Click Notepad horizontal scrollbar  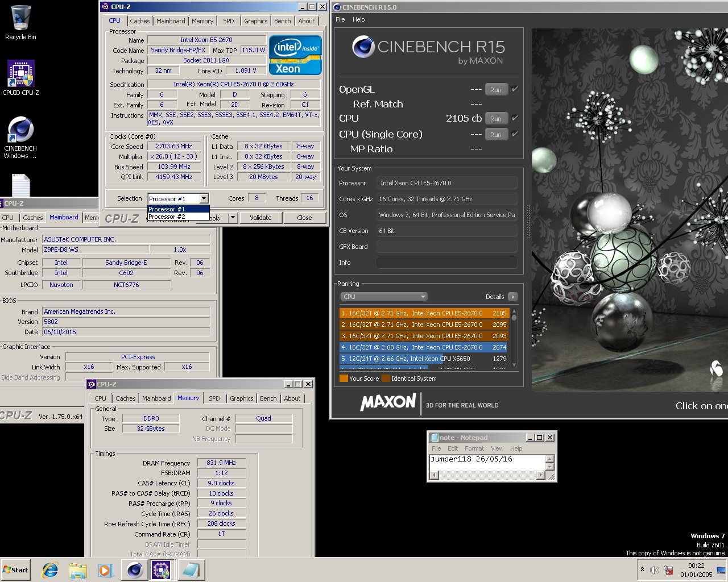tap(488, 475)
